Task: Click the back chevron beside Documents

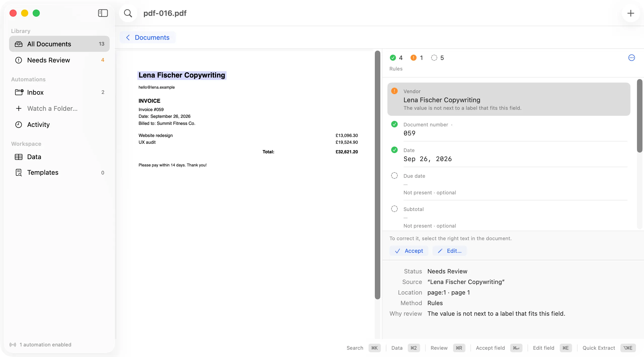Action: [128, 38]
